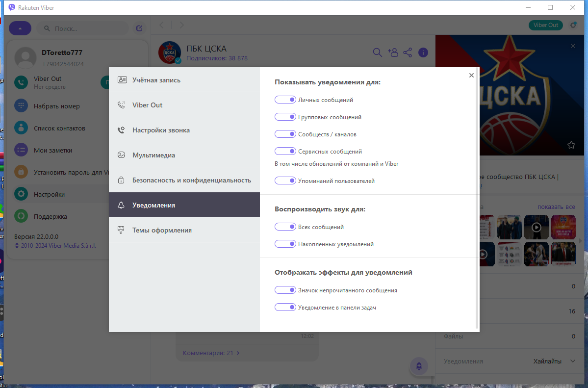This screenshot has width=588, height=388.
Task: Click the purple collapse menu button
Action: pyautogui.click(x=20, y=28)
